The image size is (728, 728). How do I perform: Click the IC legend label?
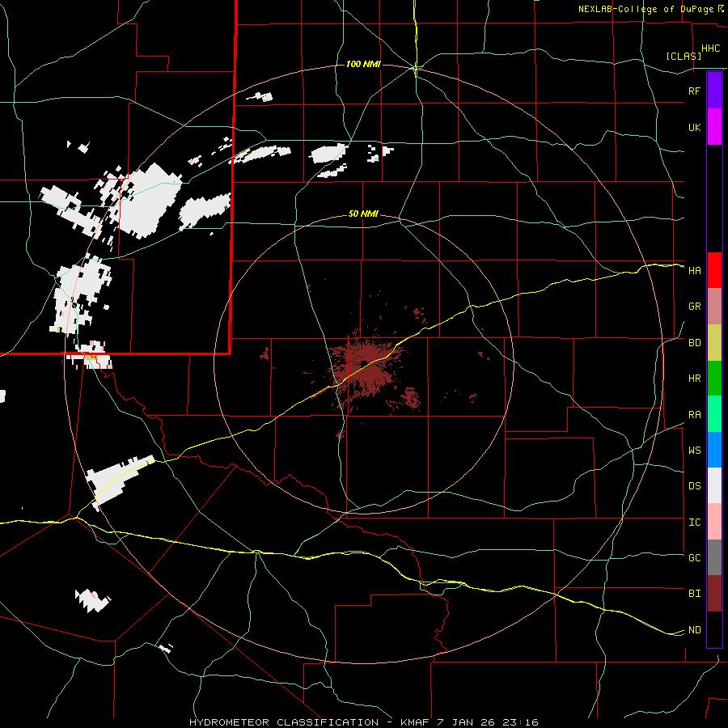tap(694, 523)
